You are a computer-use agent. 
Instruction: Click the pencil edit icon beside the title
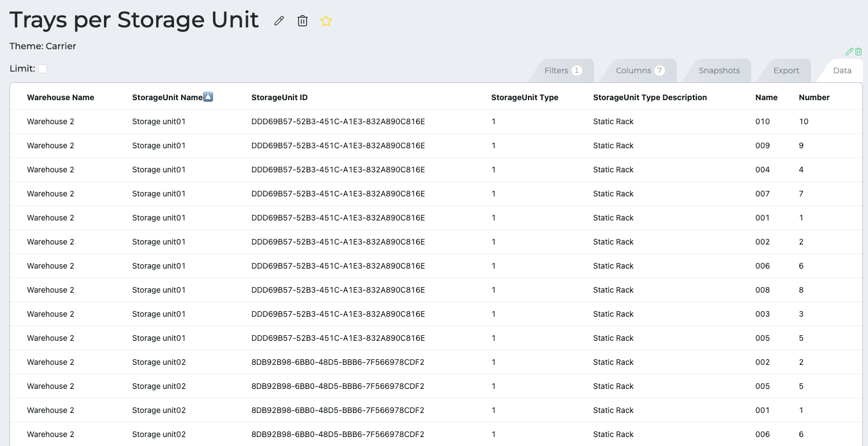point(279,21)
